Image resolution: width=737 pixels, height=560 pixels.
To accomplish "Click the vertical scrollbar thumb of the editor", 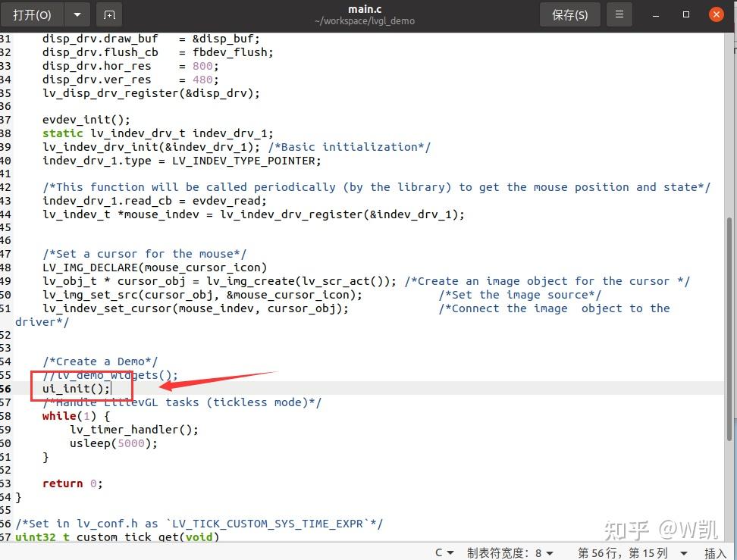I will tap(729, 329).
